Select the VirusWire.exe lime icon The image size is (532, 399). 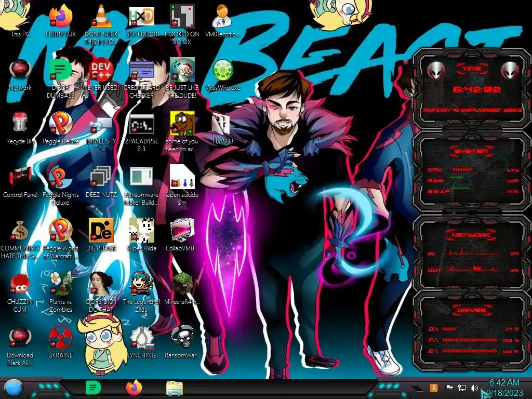tap(222, 70)
